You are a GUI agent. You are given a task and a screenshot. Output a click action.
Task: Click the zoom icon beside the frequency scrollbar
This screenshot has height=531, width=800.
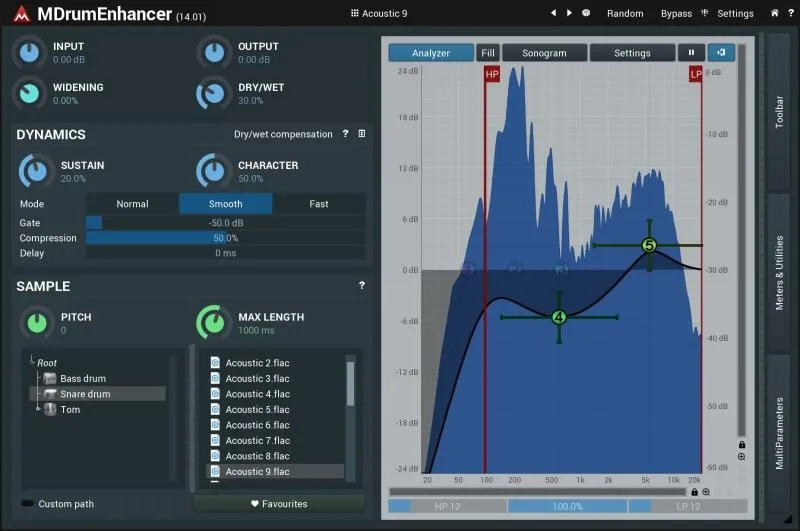click(706, 492)
